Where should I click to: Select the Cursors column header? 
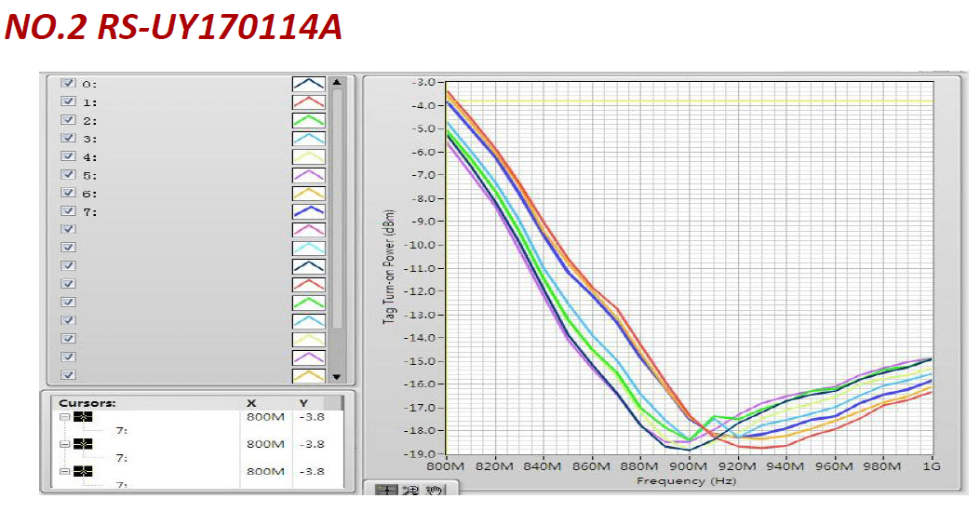[x=87, y=403]
